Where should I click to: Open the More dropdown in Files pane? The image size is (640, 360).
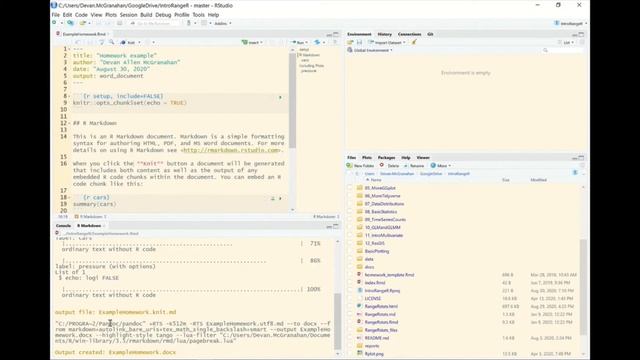pos(440,166)
